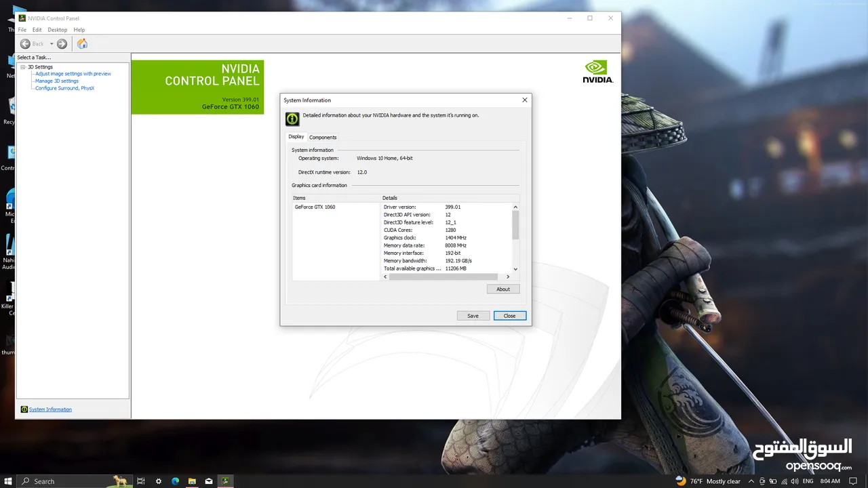Collapse the 3D Settings tree node

pos(23,67)
